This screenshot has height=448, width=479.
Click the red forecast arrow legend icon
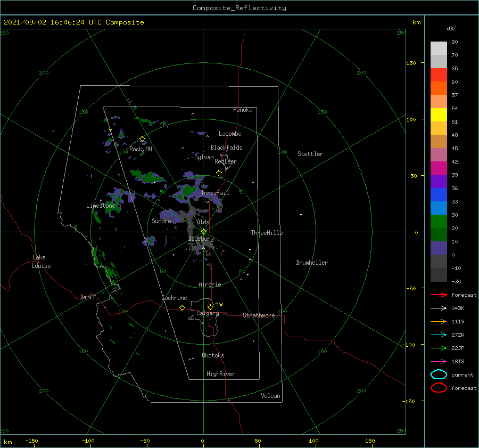tap(439, 295)
